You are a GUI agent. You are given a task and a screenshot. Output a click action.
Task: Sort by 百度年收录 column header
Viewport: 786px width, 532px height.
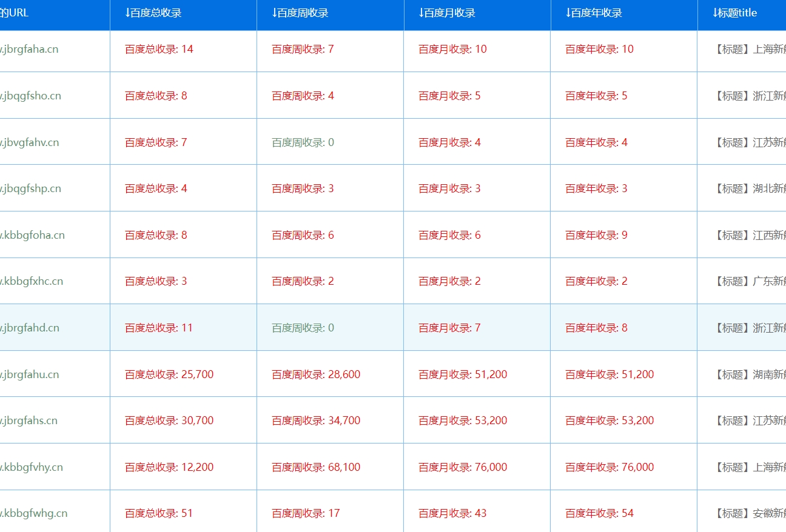593,13
